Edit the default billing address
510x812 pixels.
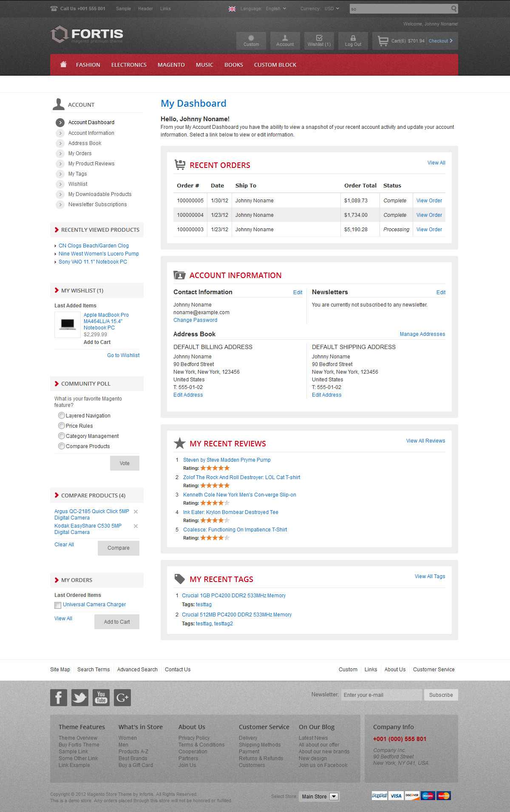pyautogui.click(x=188, y=395)
